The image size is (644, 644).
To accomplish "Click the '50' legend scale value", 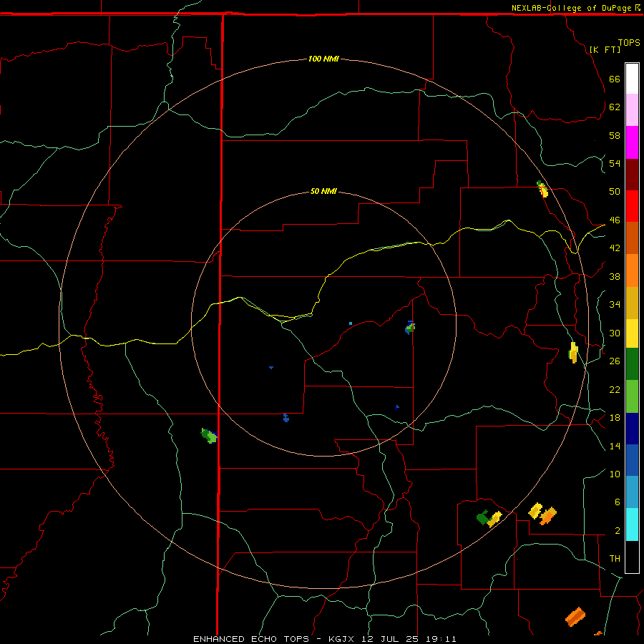I will (615, 192).
